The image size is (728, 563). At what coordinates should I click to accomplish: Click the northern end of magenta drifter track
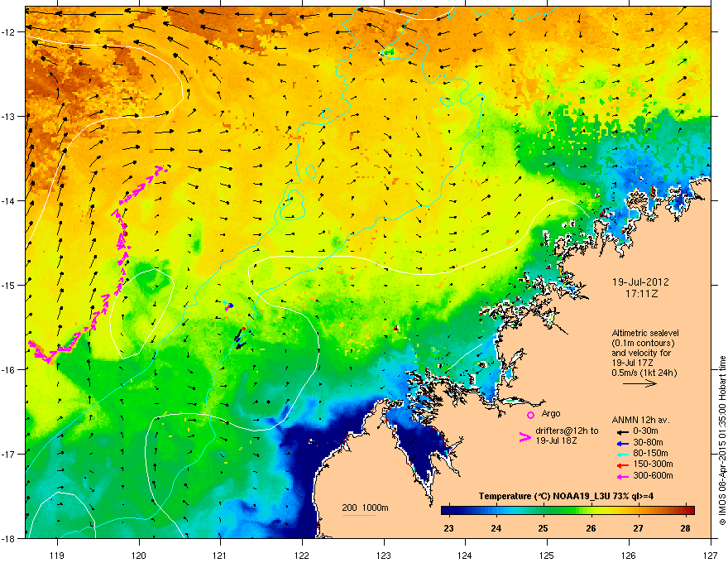(160, 169)
